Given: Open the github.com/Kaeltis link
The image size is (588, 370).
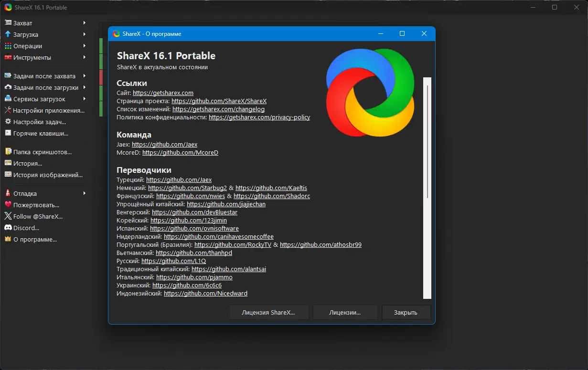Looking at the screenshot, I should pyautogui.click(x=271, y=188).
